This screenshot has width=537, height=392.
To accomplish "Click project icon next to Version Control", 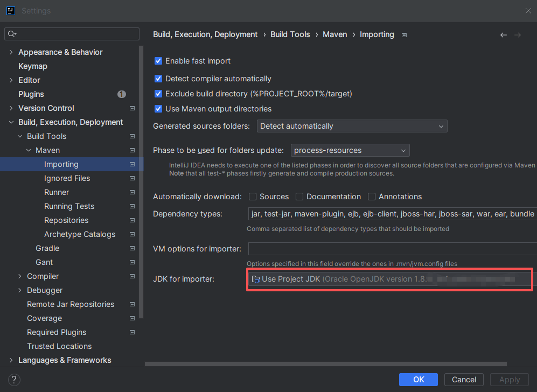I will 132,108.
